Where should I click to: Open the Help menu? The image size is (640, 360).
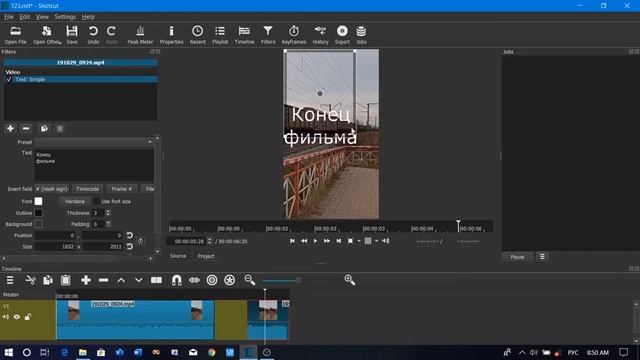[88, 17]
